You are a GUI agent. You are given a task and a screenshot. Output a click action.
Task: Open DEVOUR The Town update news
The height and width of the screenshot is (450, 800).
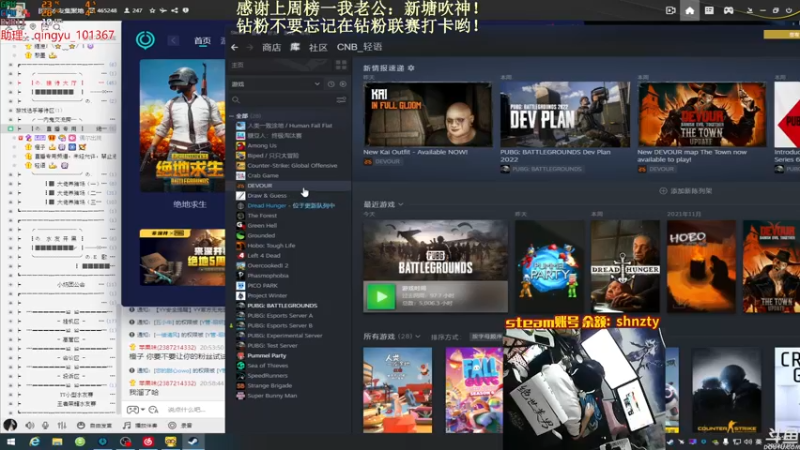pyautogui.click(x=702, y=114)
